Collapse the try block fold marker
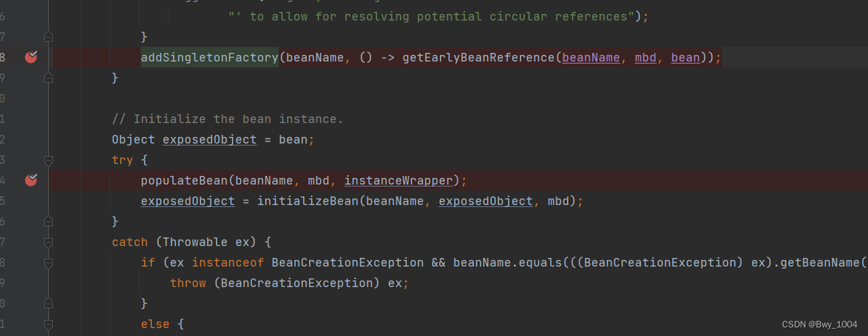 click(48, 160)
